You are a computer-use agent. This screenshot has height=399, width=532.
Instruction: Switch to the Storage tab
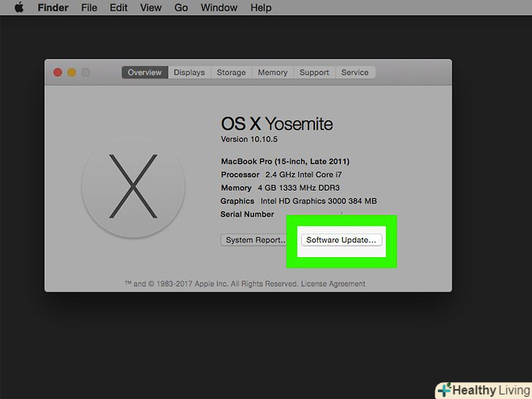pos(231,72)
